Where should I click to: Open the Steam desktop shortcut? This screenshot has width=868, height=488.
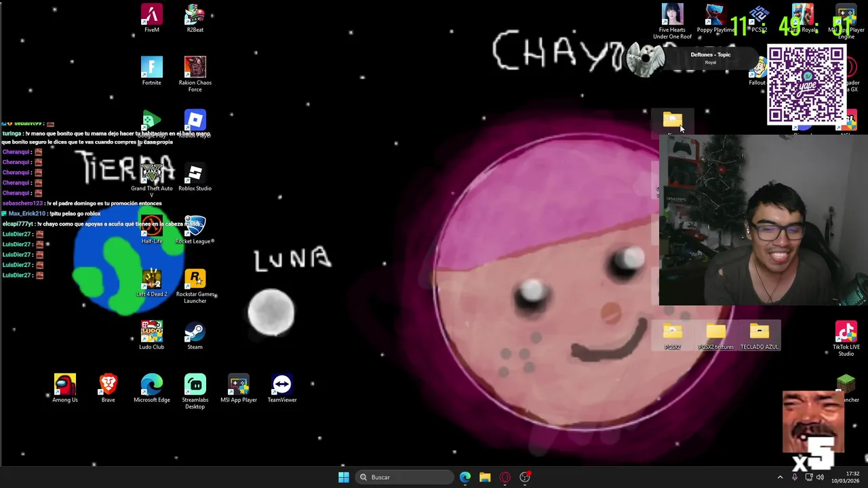tap(195, 336)
